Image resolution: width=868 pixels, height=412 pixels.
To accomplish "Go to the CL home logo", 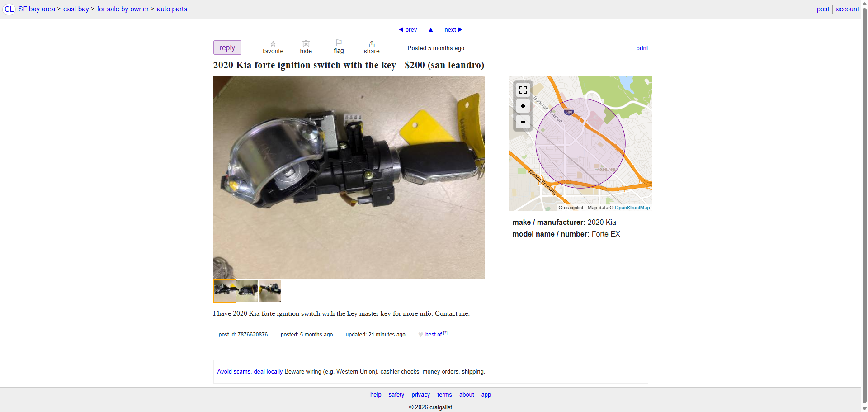I will click(x=9, y=9).
